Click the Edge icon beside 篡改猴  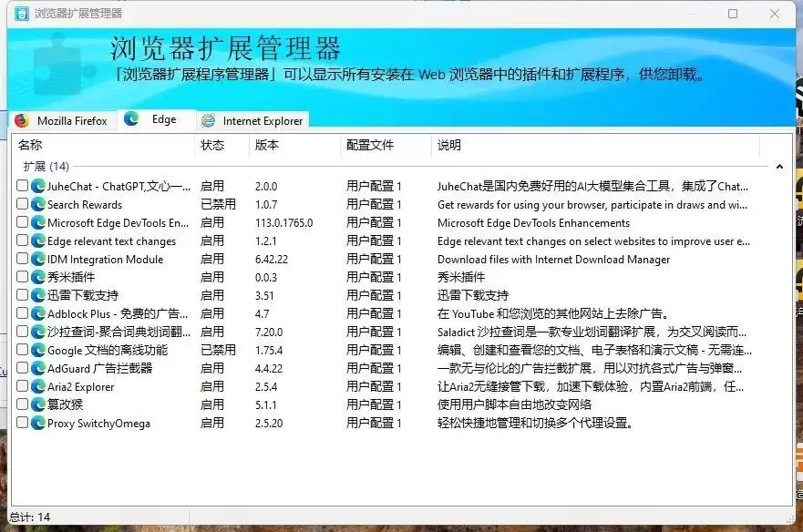pos(38,404)
